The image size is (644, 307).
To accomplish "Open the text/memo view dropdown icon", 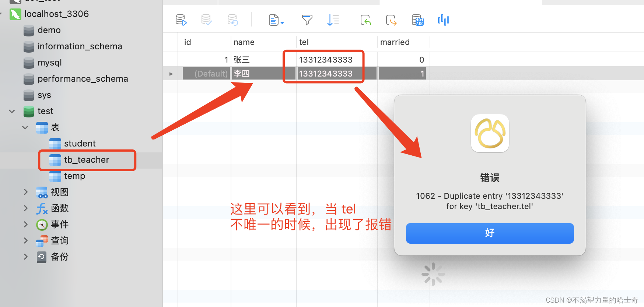I will pos(276,20).
